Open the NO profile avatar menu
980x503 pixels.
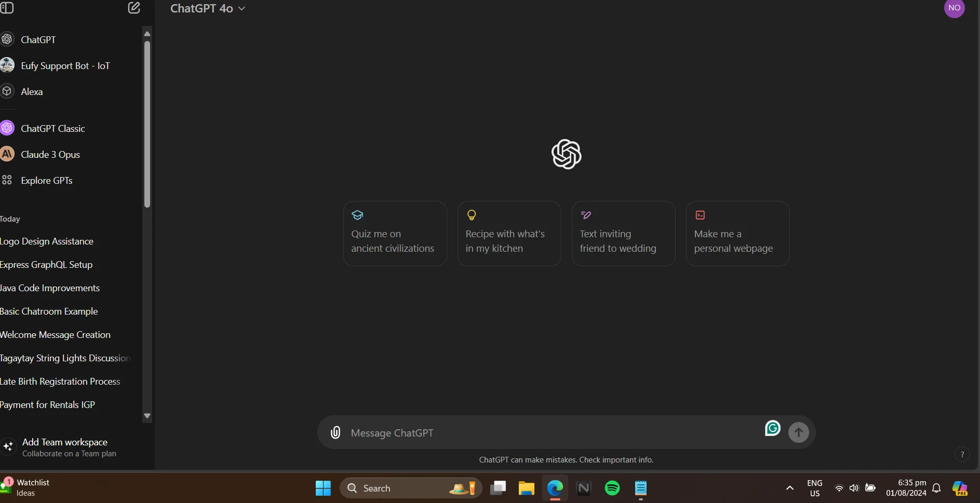[954, 8]
